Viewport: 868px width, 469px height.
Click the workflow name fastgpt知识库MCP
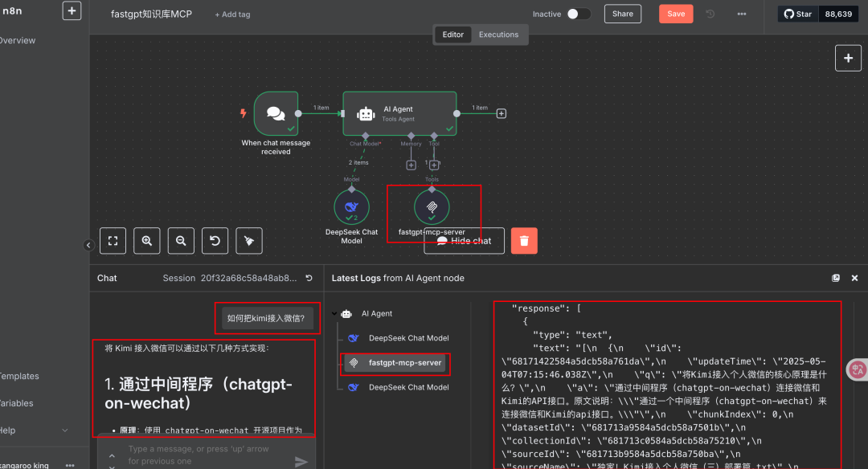click(x=151, y=14)
